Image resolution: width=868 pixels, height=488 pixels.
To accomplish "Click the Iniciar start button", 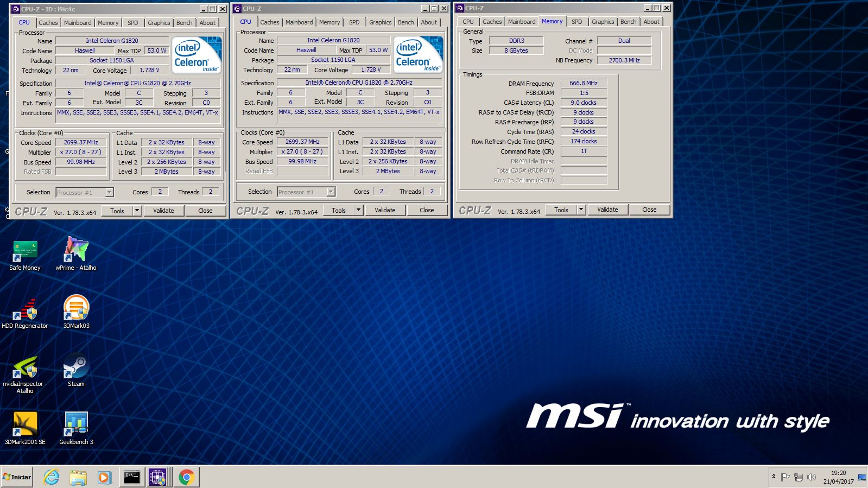I will [x=17, y=477].
